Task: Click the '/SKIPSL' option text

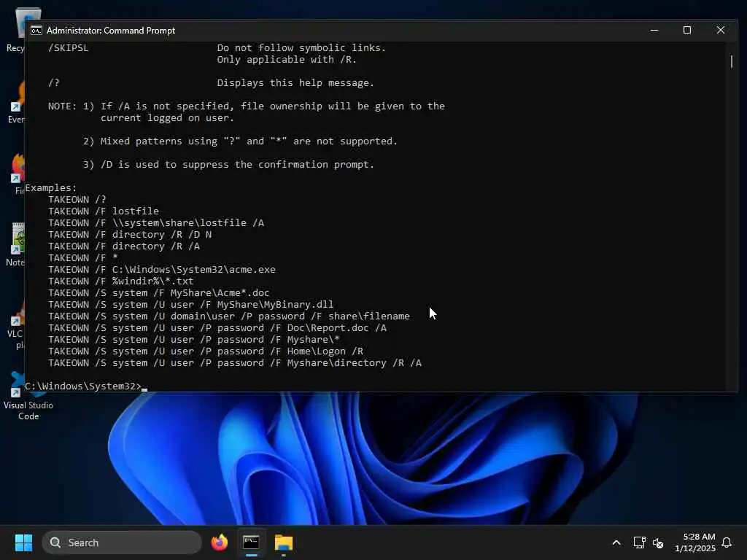Action: (68, 47)
